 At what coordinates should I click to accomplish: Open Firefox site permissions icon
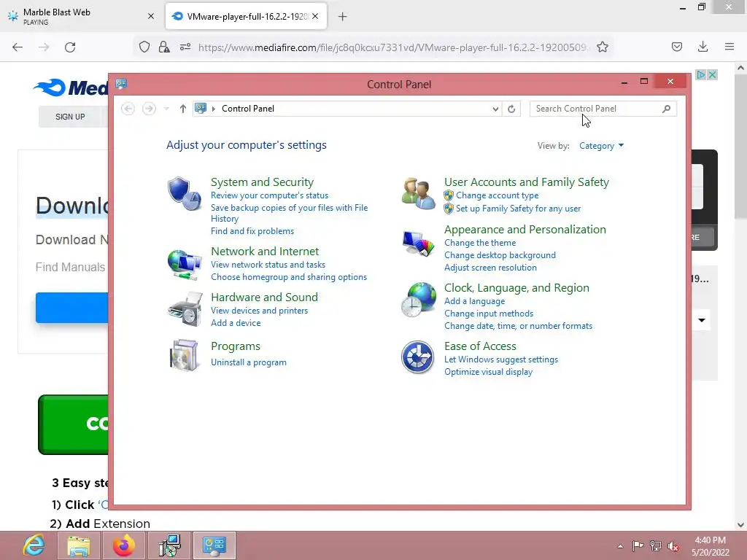pos(185,47)
